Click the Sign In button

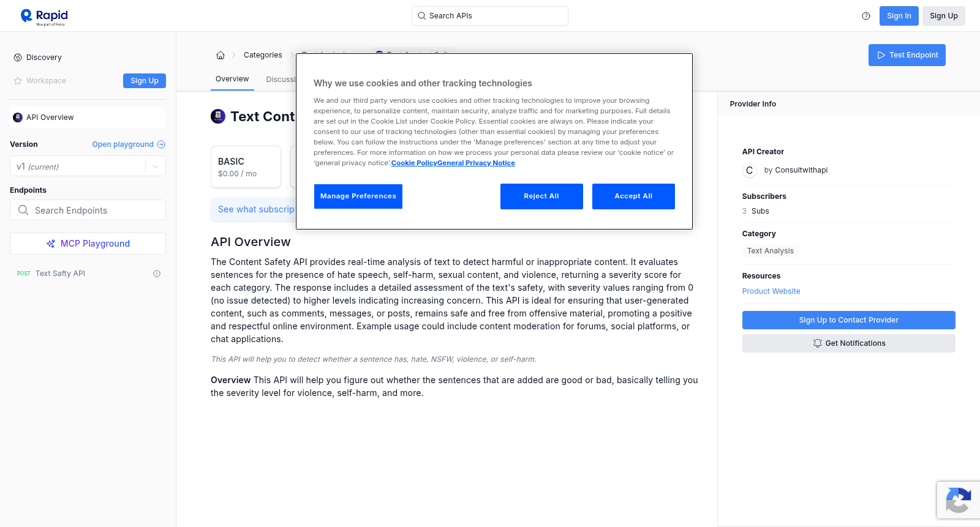pyautogui.click(x=899, y=16)
